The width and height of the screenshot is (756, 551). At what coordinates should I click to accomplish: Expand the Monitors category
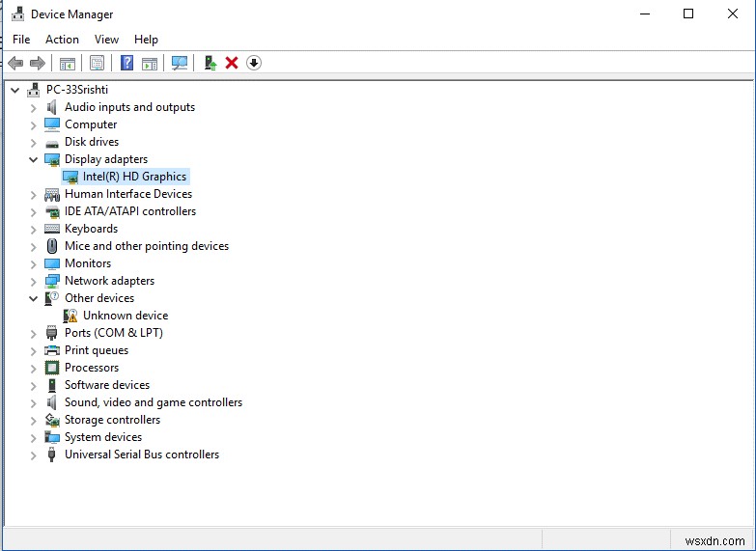click(33, 264)
